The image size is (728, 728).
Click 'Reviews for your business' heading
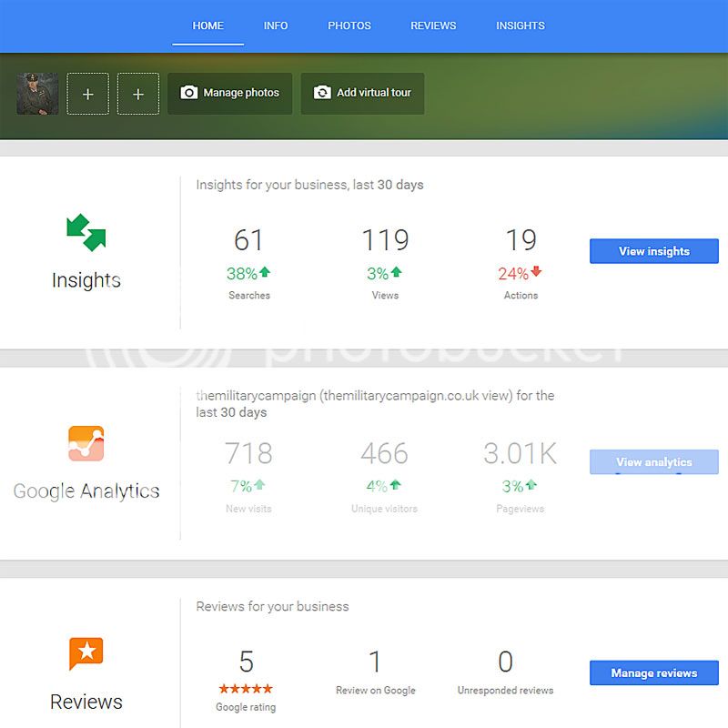click(x=272, y=606)
